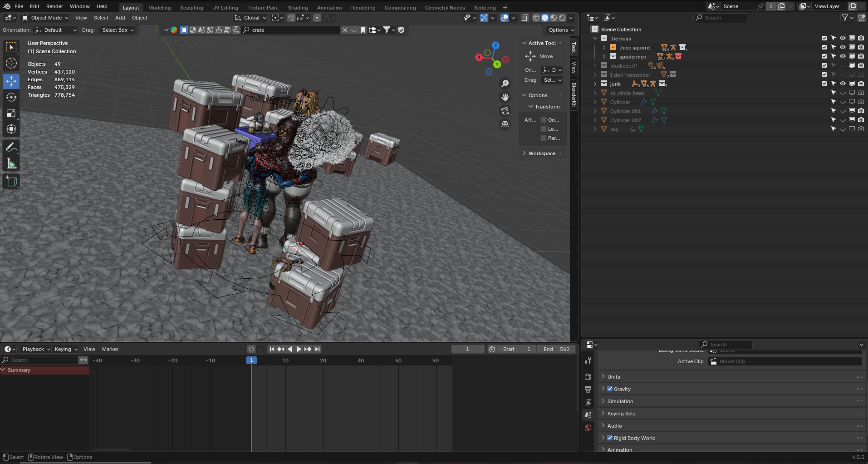Enable the Affect Only Origins checkbox
The width and height of the screenshot is (868, 464).
point(544,120)
